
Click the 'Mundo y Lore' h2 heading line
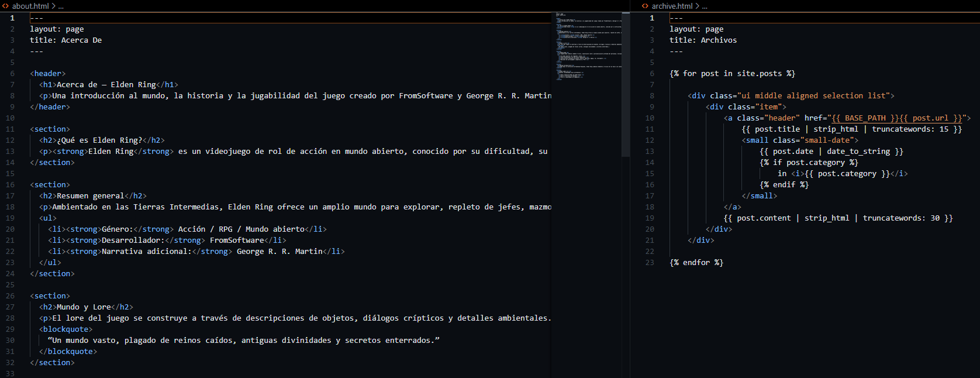pos(86,307)
